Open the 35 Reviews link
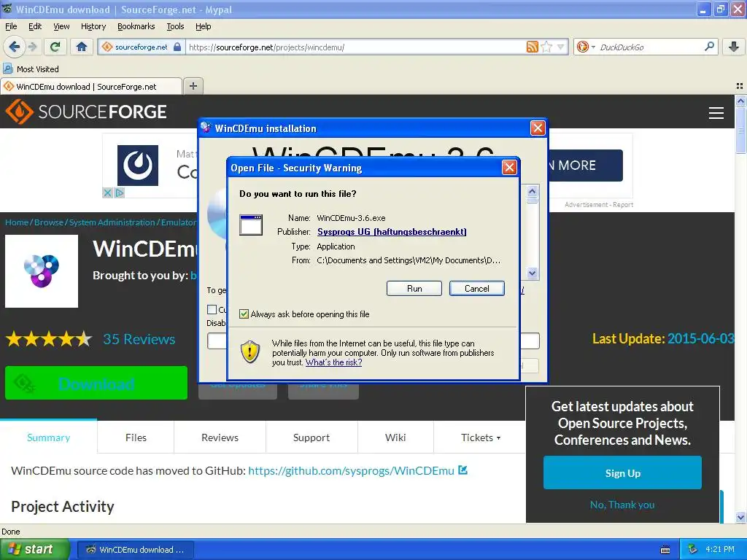The height and width of the screenshot is (560, 747). coord(139,339)
